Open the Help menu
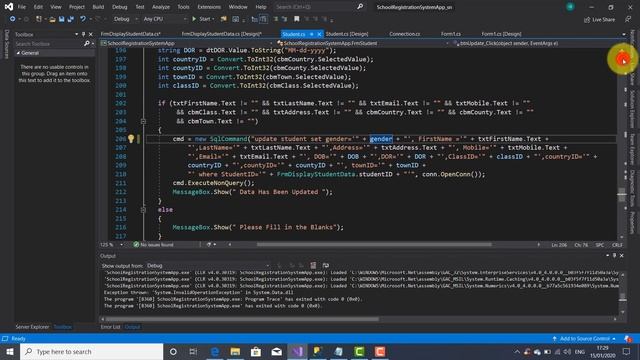 (261, 7)
